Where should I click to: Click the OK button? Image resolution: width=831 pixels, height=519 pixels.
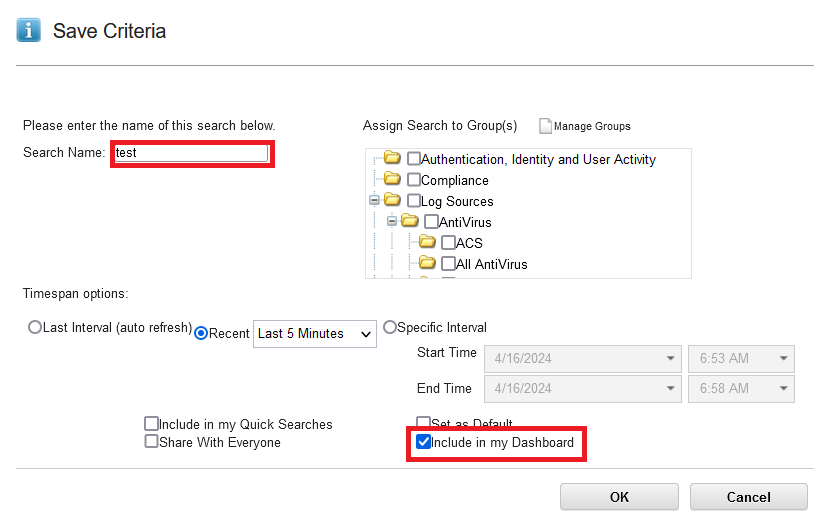pyautogui.click(x=619, y=497)
